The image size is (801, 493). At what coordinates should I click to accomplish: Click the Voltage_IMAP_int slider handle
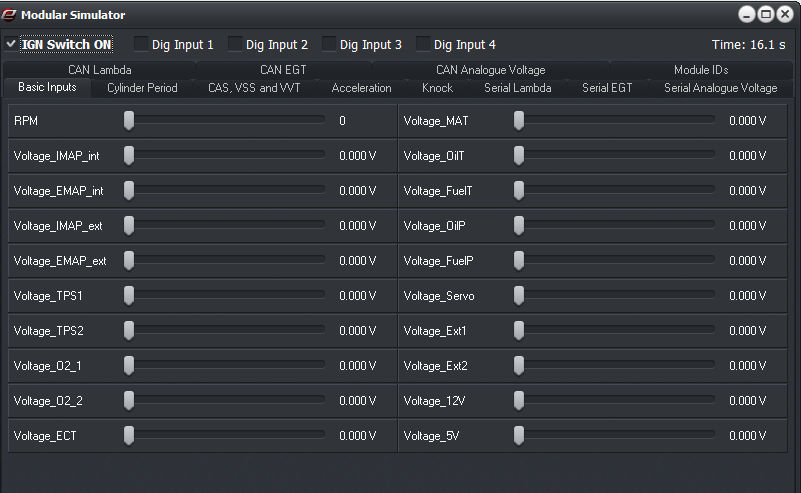[129, 155]
